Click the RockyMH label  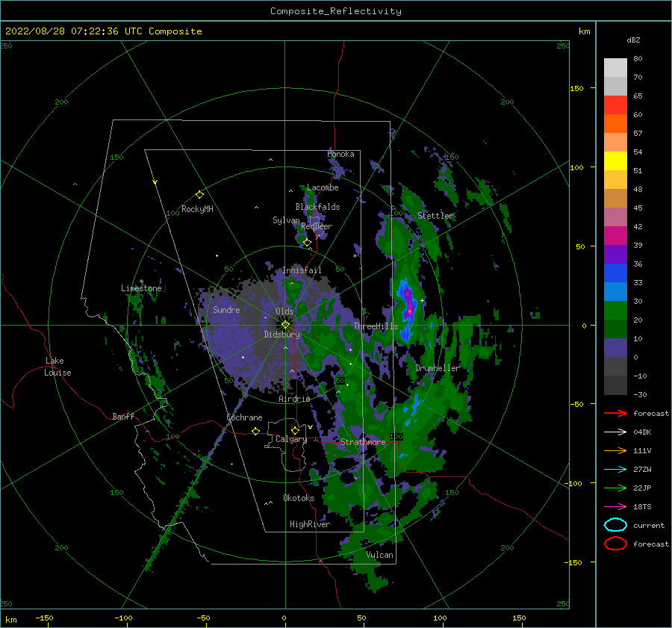coord(197,209)
